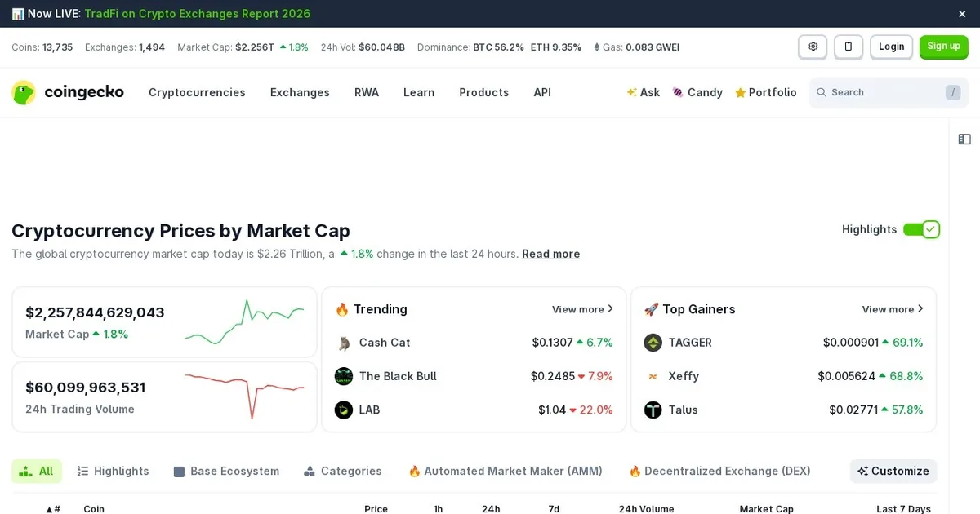This screenshot has width=980, height=514.
Task: Click the Read more link
Action: (551, 254)
